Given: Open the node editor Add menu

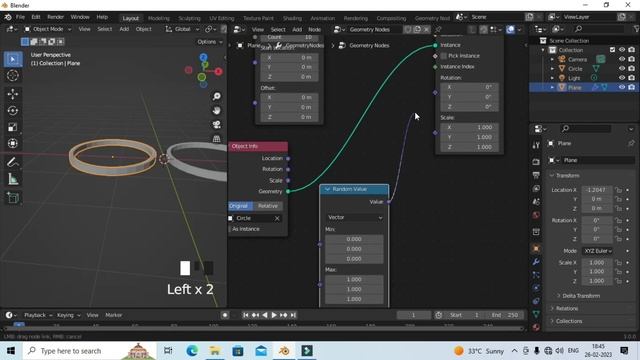Looking at the screenshot, I should 297,29.
